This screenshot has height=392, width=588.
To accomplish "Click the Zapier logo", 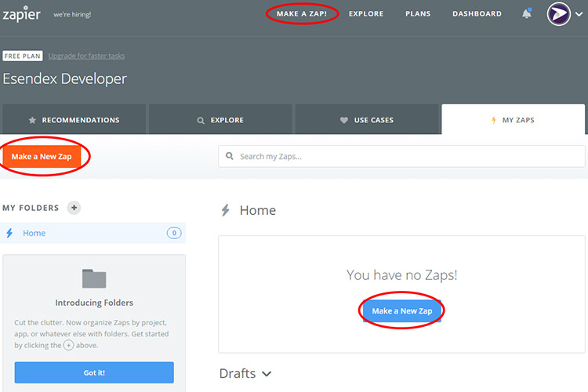I will point(24,14).
